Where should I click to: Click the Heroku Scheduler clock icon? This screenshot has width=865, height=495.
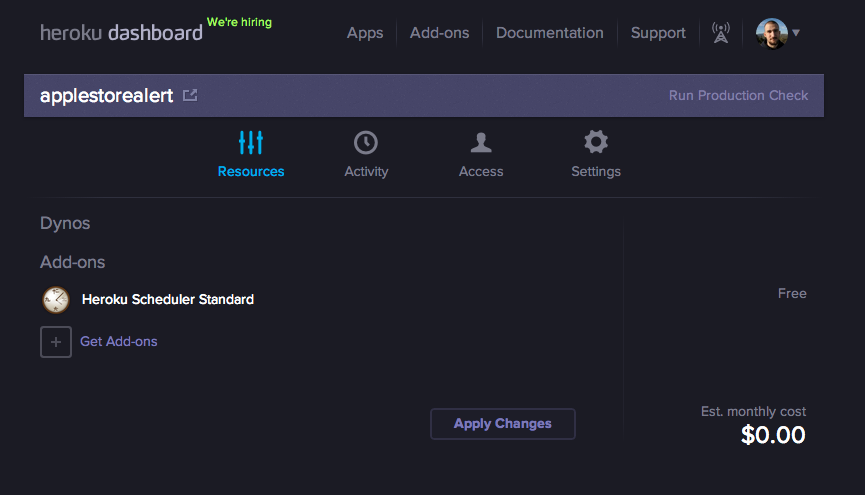tap(56, 300)
